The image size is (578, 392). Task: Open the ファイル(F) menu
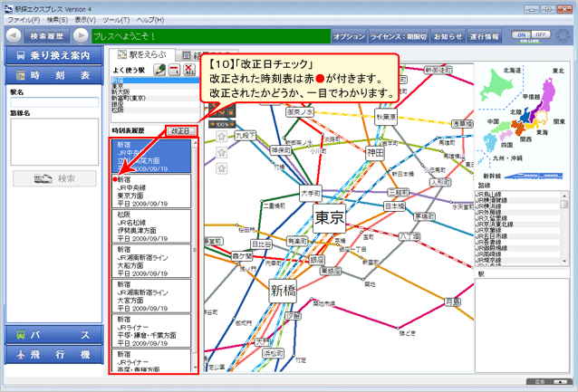point(23,17)
